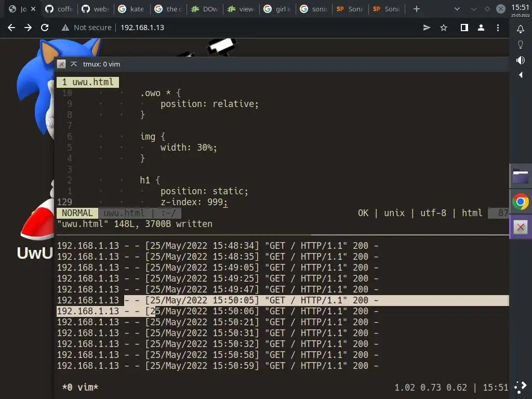The width and height of the screenshot is (532, 399).
Task: Click the second chevron in Chrome titlebar
Action: tap(473, 9)
